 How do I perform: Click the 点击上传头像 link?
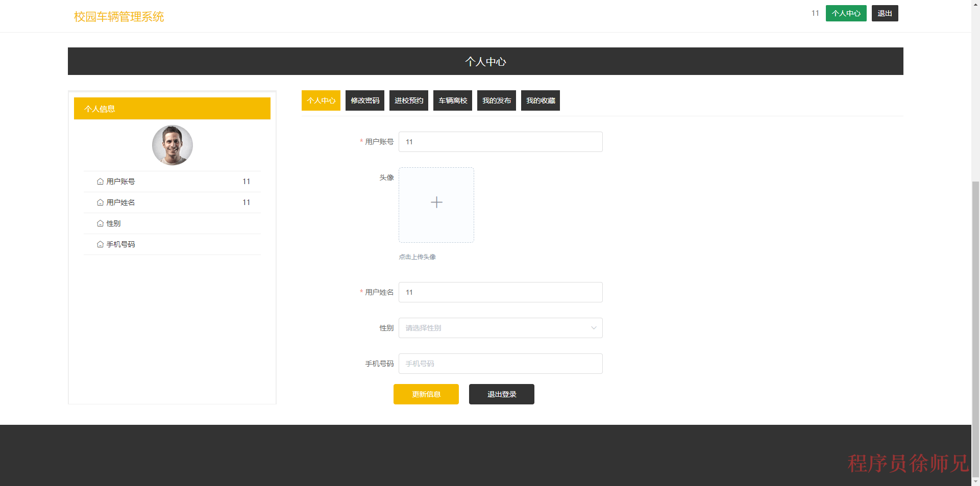coord(417,257)
